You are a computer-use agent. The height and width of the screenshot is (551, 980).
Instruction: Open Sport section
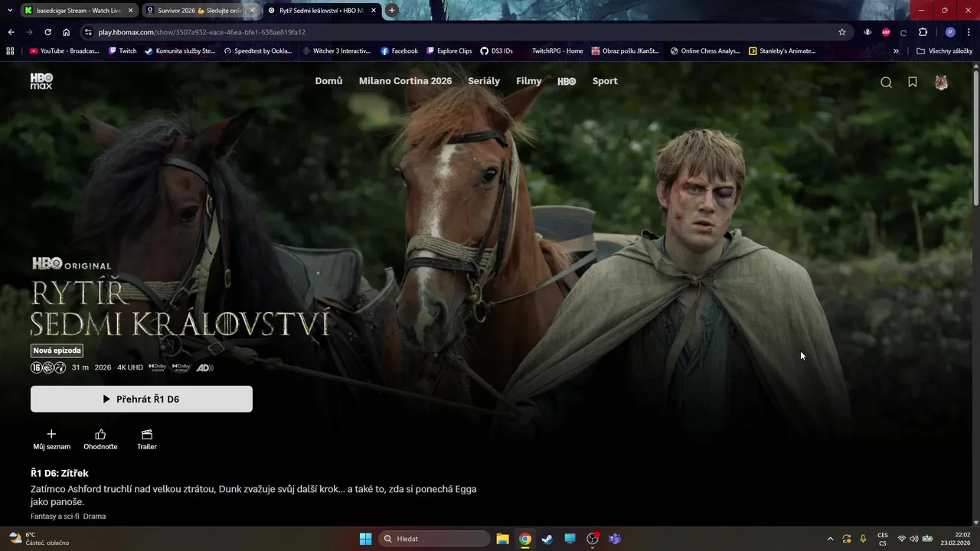(x=605, y=81)
